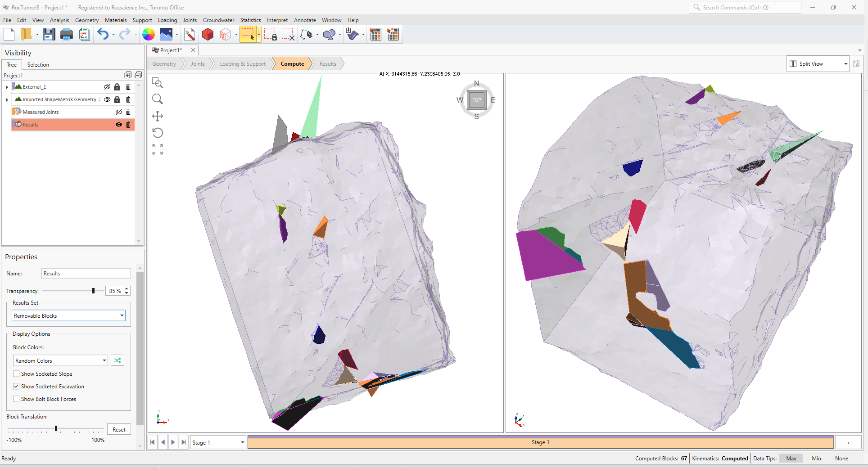Toggle lock on External_1

click(x=117, y=87)
